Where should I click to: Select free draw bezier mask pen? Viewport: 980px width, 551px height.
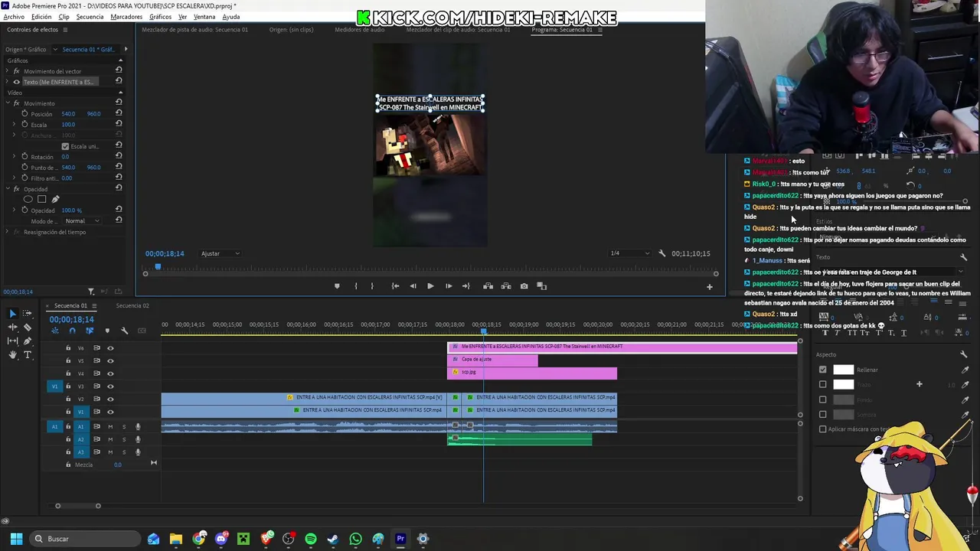(x=55, y=200)
